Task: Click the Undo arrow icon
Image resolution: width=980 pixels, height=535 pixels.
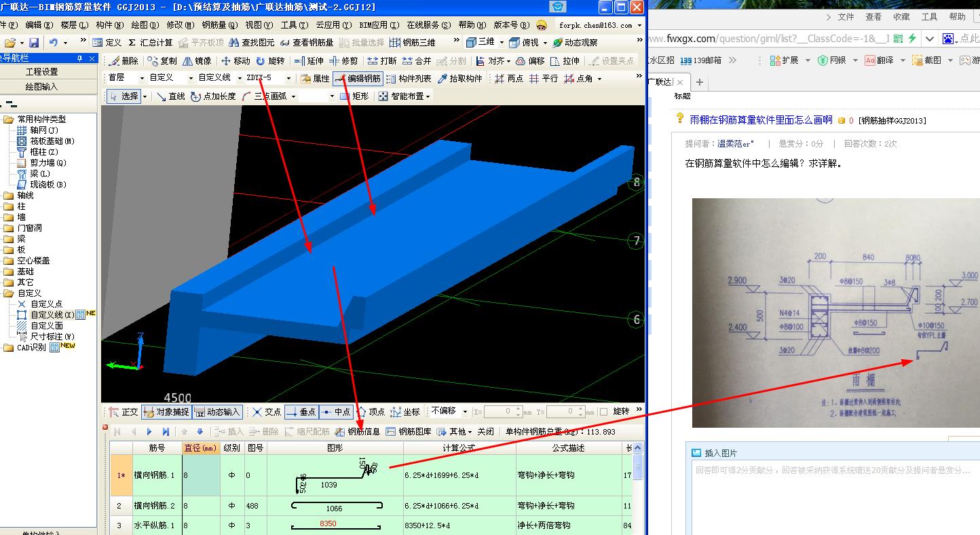Action: pyautogui.click(x=54, y=42)
